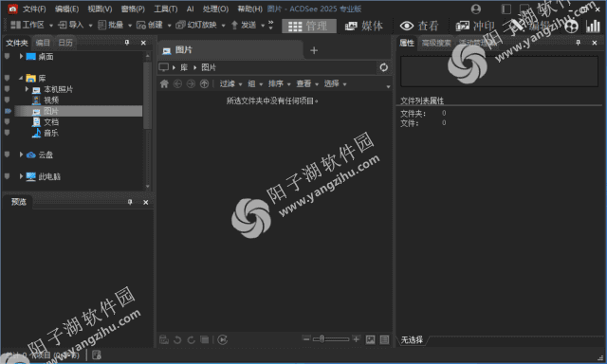Image resolution: width=607 pixels, height=364 pixels.
Task: Switch to 冲印 develop mode
Action: [475, 26]
